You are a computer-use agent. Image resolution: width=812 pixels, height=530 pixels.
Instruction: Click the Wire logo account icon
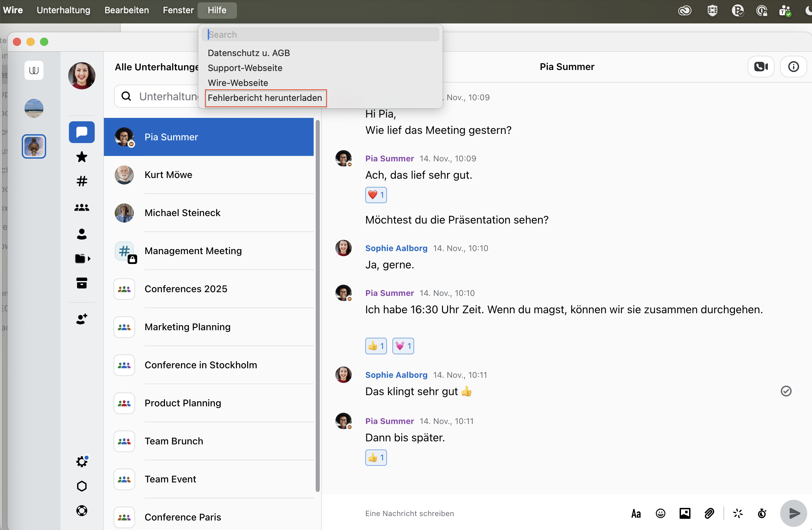[x=34, y=70]
